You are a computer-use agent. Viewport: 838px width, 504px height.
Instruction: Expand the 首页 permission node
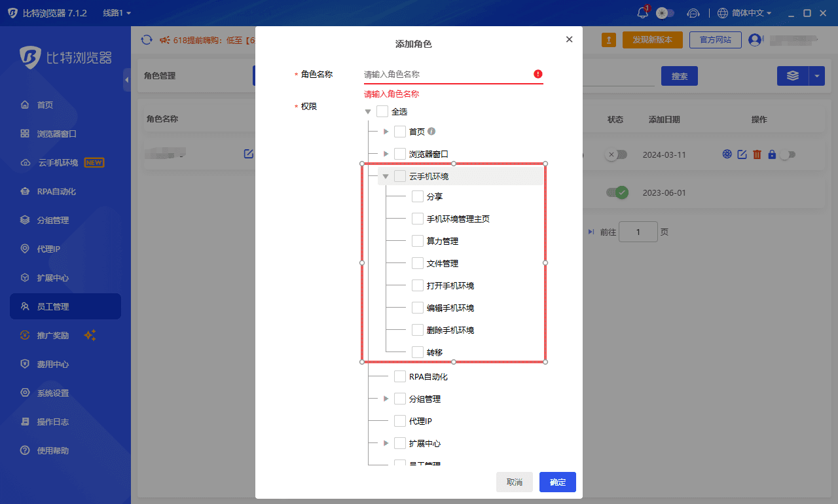pyautogui.click(x=386, y=132)
